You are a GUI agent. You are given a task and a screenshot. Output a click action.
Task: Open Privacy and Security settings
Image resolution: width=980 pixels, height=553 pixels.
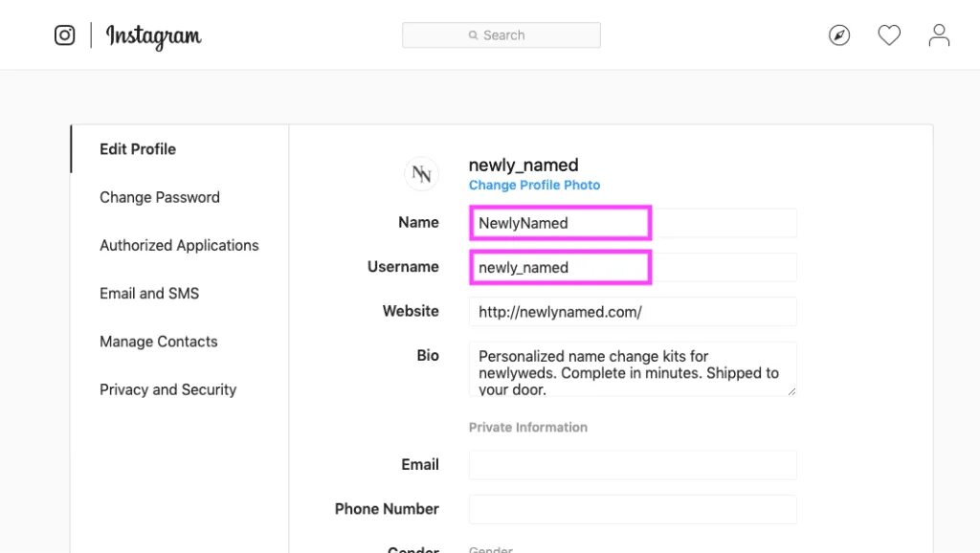click(167, 389)
